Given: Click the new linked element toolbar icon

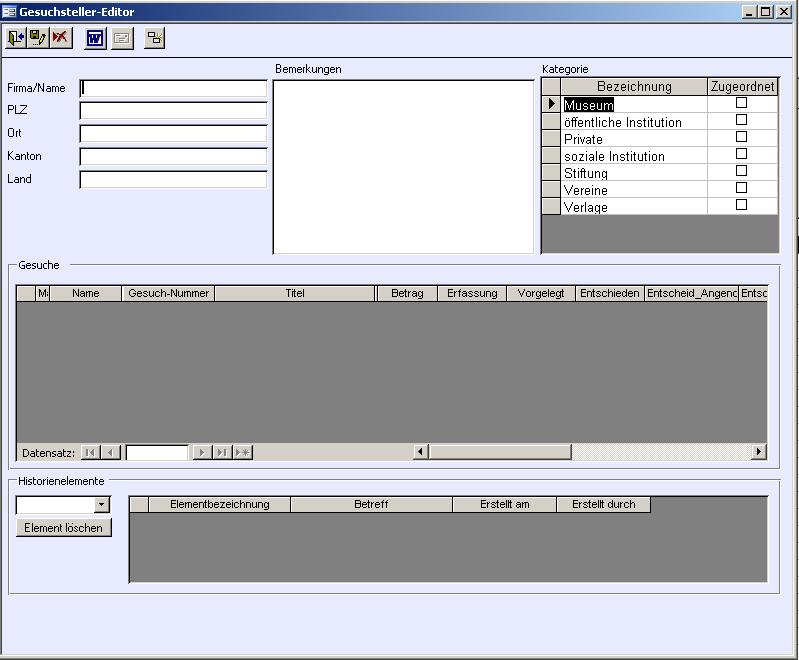Looking at the screenshot, I should coord(154,38).
